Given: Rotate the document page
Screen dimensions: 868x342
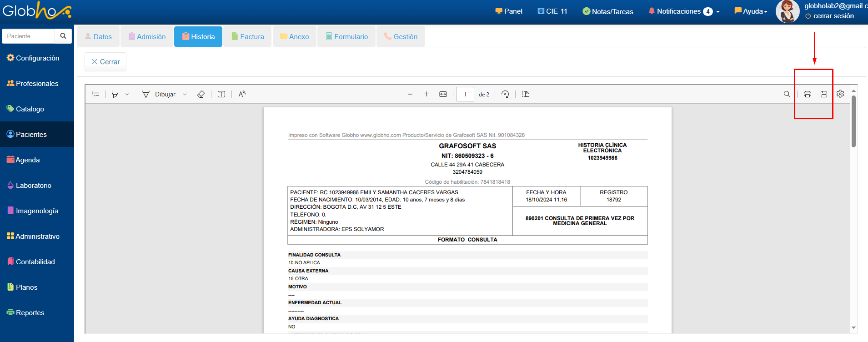Looking at the screenshot, I should 505,94.
